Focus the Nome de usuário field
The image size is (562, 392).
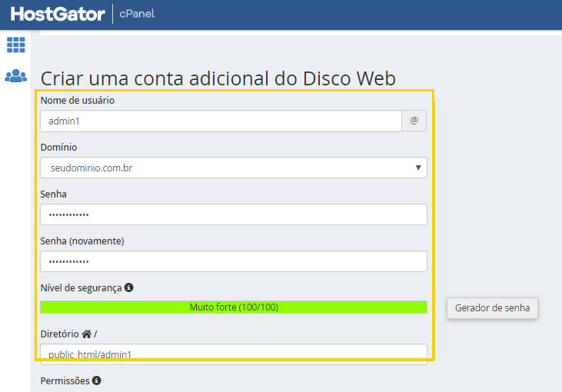(221, 121)
